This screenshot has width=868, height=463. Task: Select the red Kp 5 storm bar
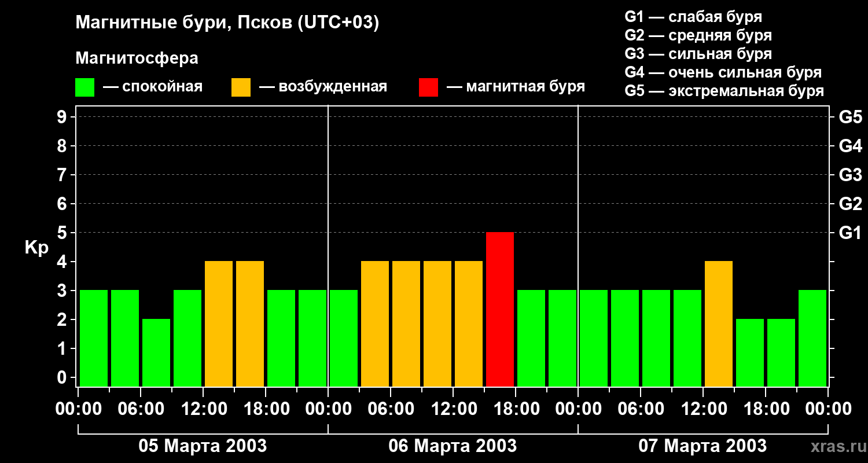tap(500, 309)
